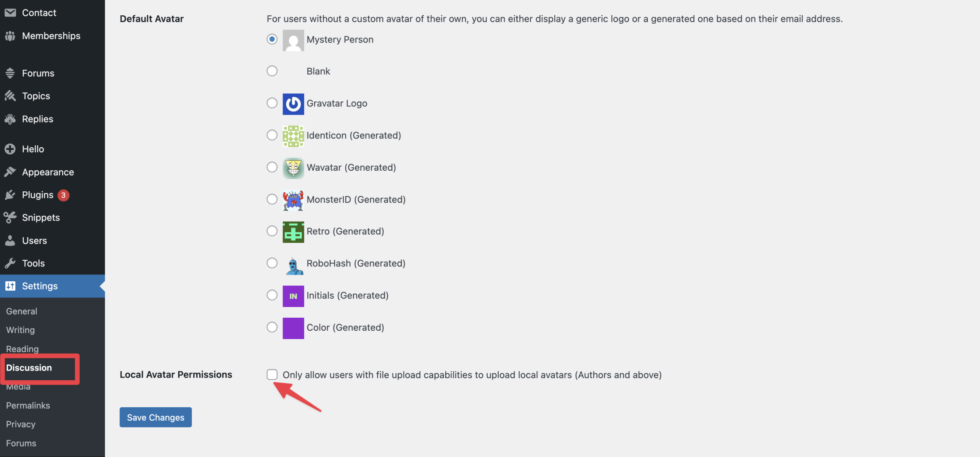This screenshot has height=457, width=980.
Task: Click the Mystery Person avatar thumbnail
Action: pyautogui.click(x=293, y=40)
